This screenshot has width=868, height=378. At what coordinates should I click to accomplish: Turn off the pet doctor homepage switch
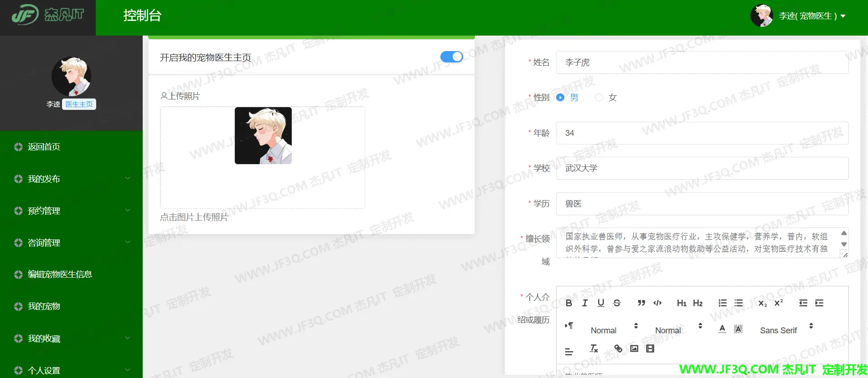click(451, 57)
